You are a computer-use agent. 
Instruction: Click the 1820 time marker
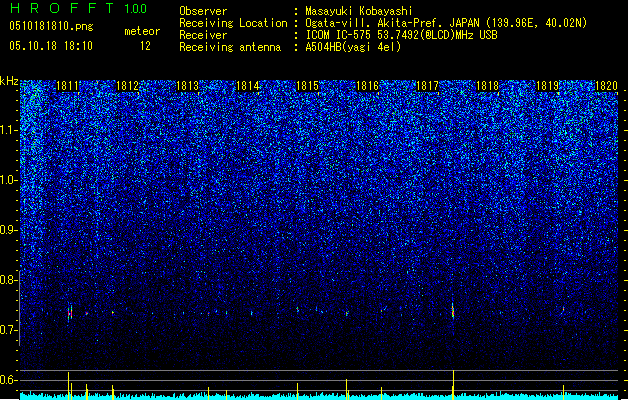[606, 86]
